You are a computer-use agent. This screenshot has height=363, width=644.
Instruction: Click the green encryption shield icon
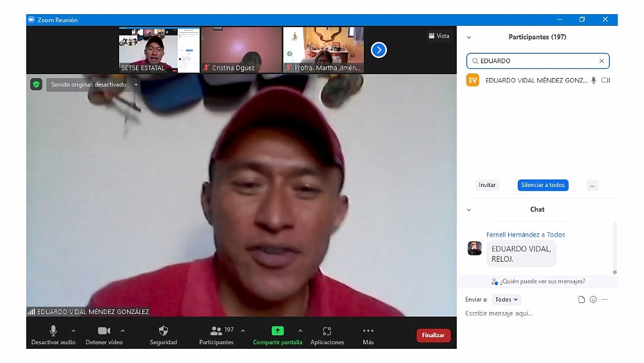click(36, 84)
